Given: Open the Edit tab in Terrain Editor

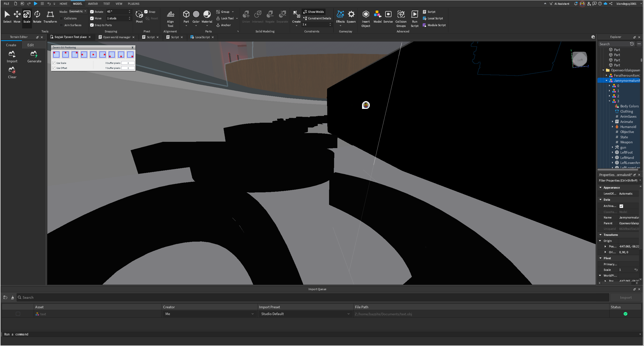Looking at the screenshot, I should [x=30, y=45].
